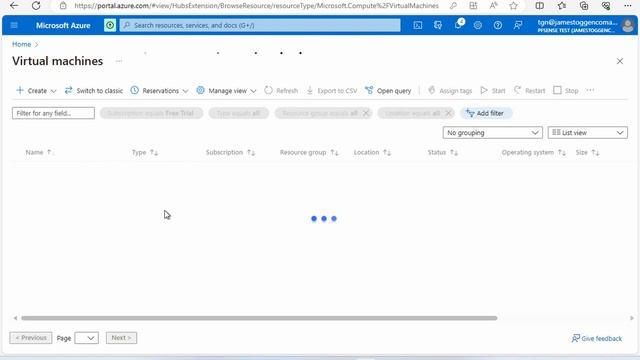The width and height of the screenshot is (640, 360).
Task: Click the scrollbar right arrow
Action: coord(631,318)
